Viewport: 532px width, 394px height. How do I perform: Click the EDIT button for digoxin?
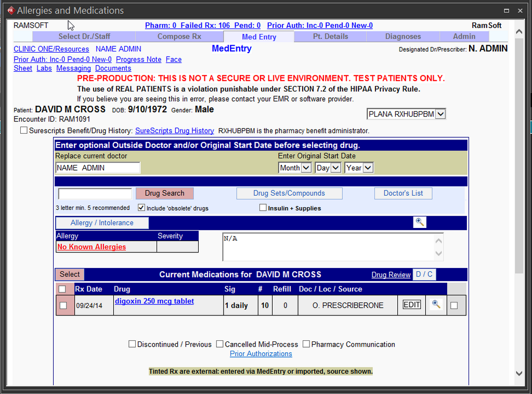[x=412, y=304]
